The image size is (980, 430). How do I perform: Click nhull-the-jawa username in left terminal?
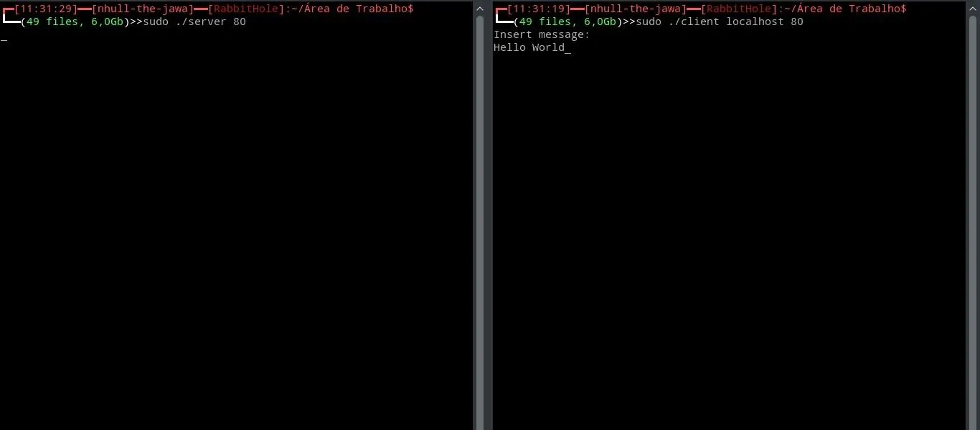143,9
